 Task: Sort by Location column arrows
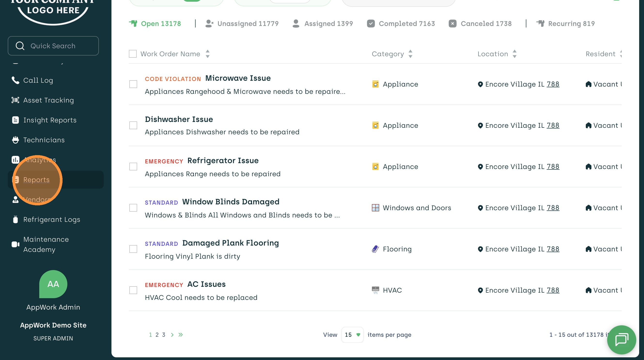(514, 54)
